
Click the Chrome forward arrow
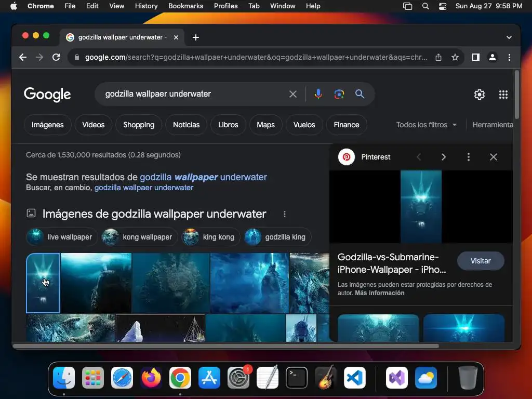click(x=39, y=57)
